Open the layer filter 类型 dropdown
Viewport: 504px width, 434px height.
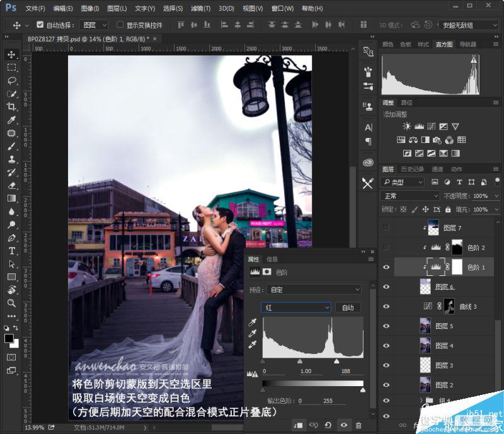coord(403,182)
